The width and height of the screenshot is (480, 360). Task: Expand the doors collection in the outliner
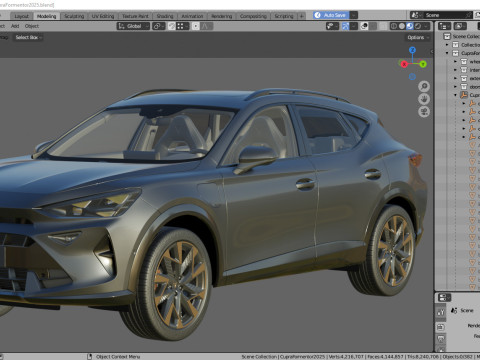coord(455,86)
